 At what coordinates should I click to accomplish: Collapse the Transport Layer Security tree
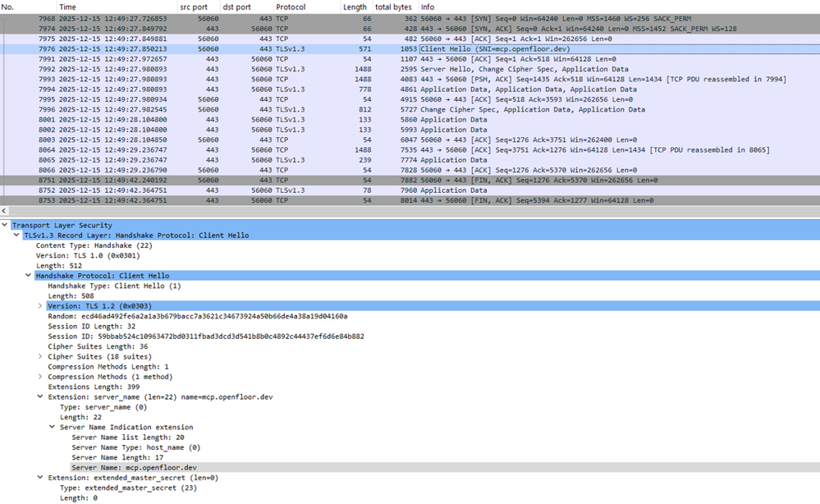[6, 225]
